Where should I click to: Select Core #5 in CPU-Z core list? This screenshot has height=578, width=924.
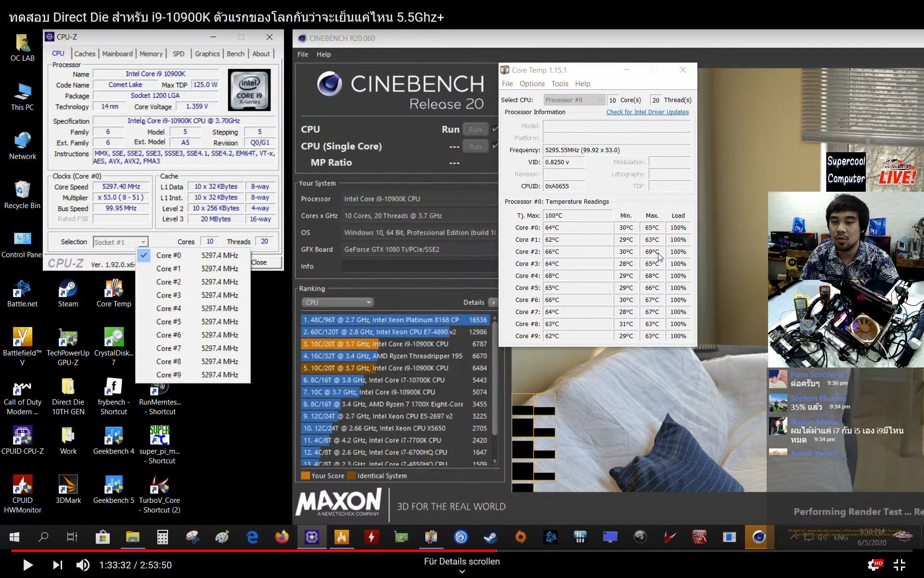(x=193, y=322)
